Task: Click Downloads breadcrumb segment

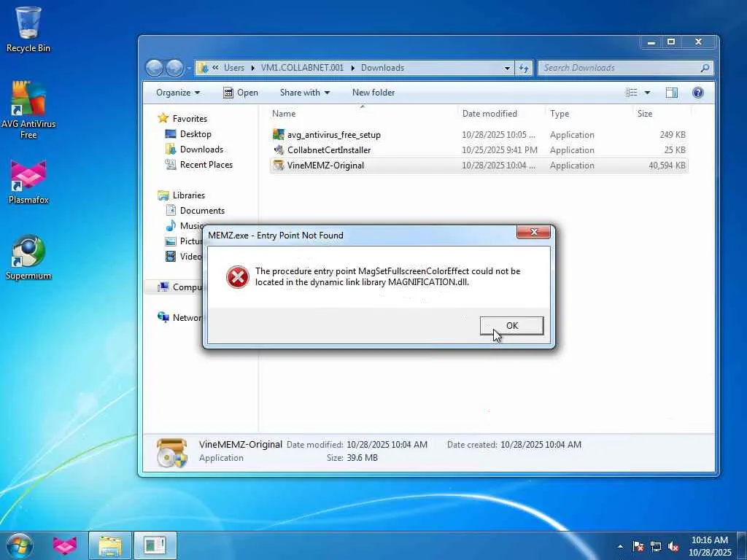Action: point(382,68)
